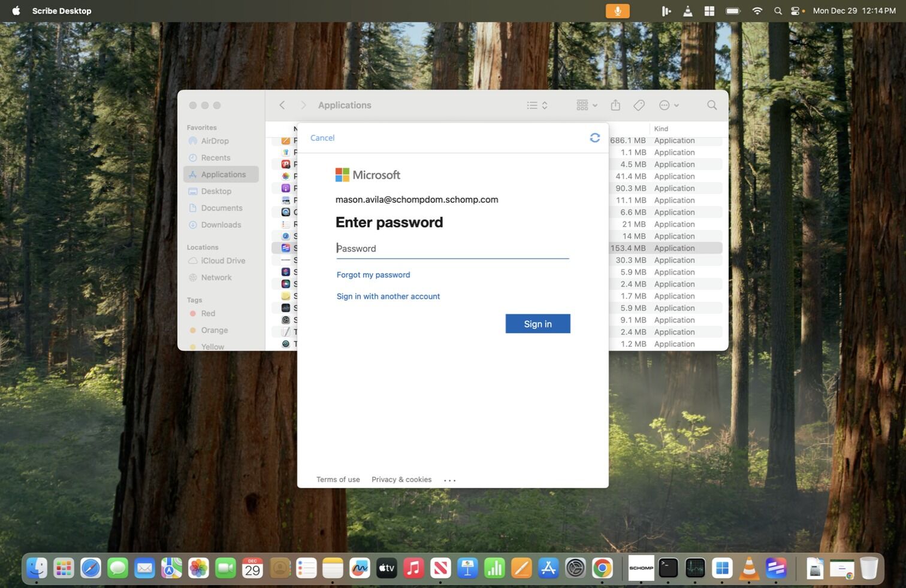The width and height of the screenshot is (906, 588).
Task: Select AirDrop in the Finder sidebar
Action: 221,141
